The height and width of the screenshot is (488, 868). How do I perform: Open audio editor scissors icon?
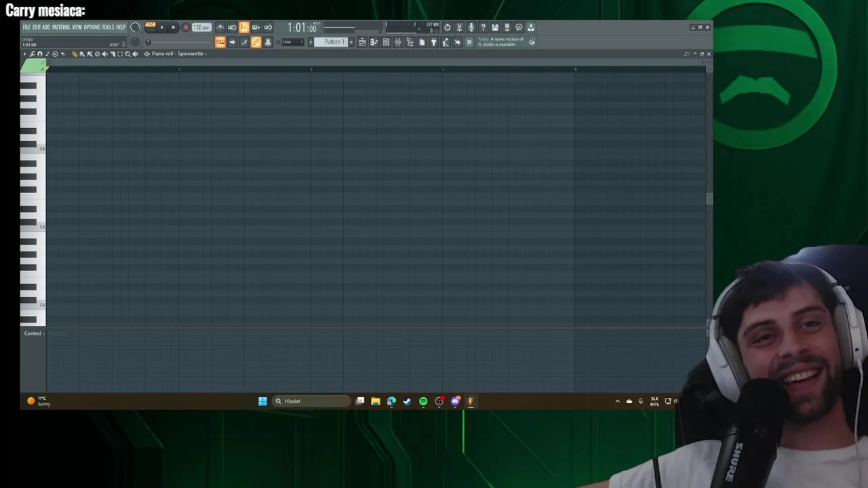[459, 27]
